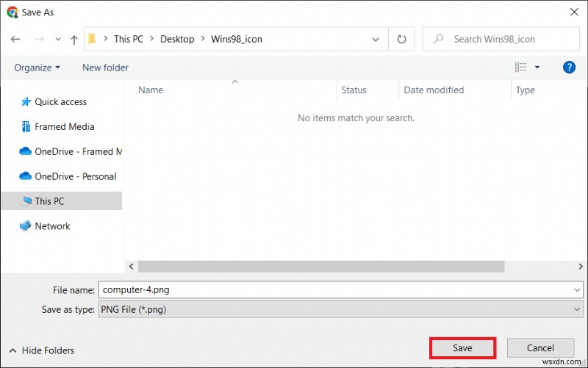Click in the Search Wins98_icon field
Viewport: 588px width, 368px height.
pyautogui.click(x=501, y=39)
